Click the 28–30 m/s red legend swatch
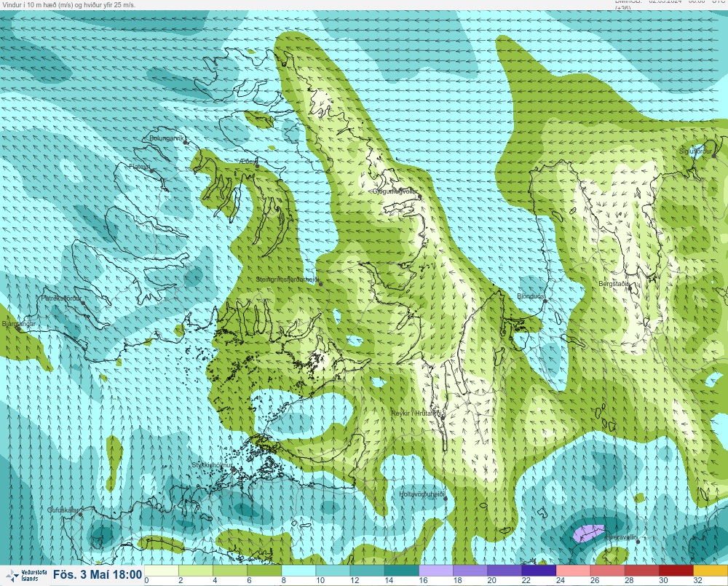This screenshot has width=728, height=586. coord(642,571)
